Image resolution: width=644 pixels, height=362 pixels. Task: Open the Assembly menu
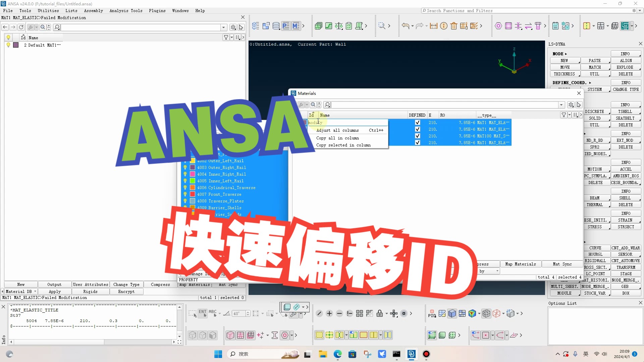point(93,11)
